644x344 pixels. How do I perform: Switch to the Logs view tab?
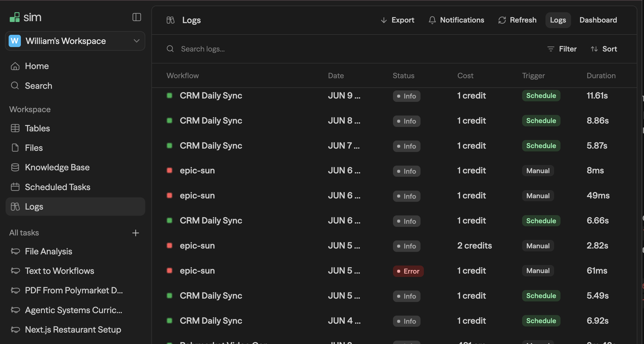tap(558, 20)
